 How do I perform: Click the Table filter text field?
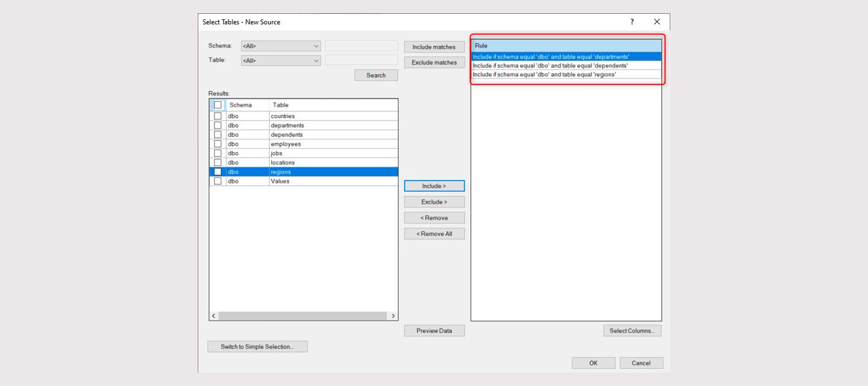(362, 60)
